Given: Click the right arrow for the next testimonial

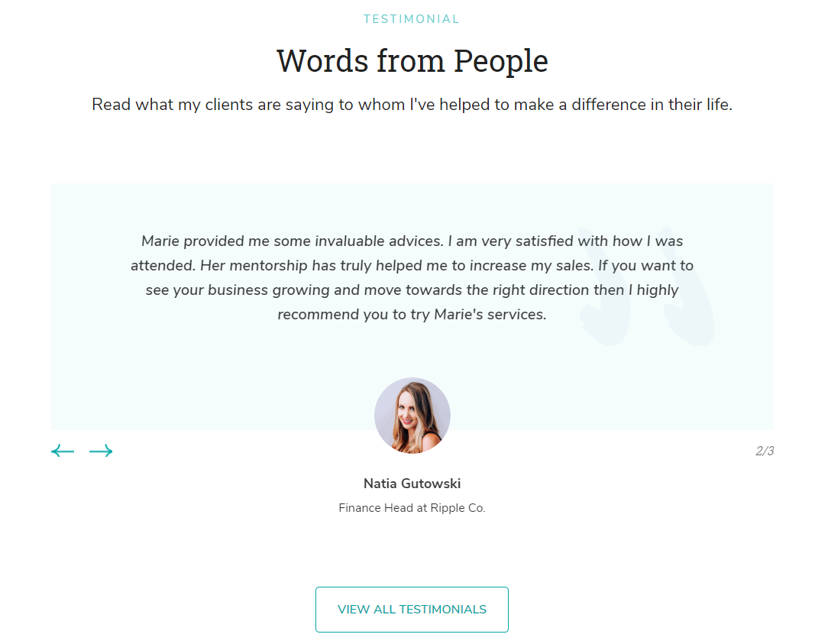Looking at the screenshot, I should pos(100,451).
